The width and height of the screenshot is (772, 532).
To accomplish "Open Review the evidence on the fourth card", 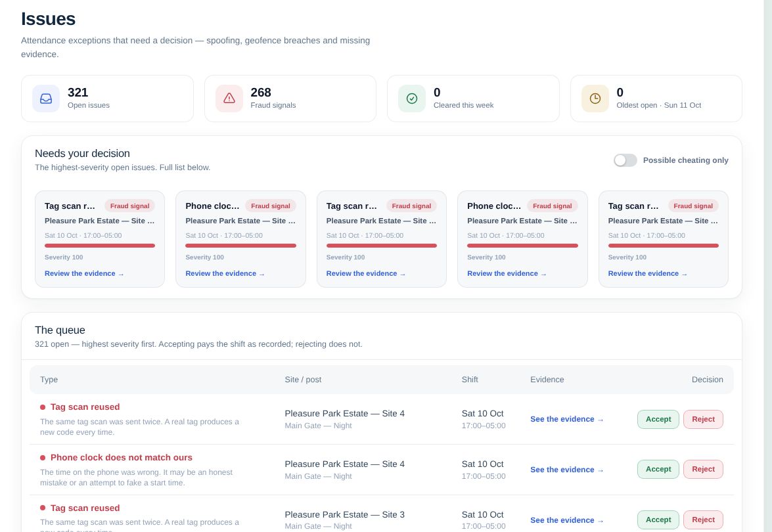I will coord(507,274).
